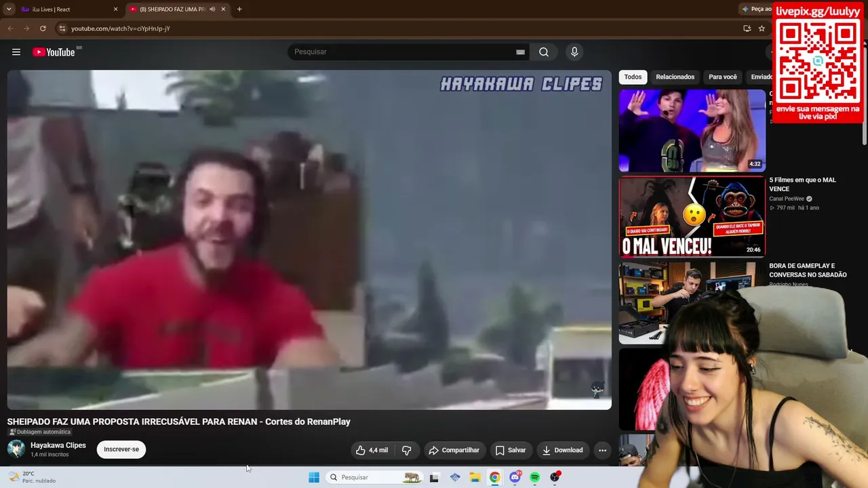Open Discord from the taskbar
Viewport: 868px width, 488px height.
(x=515, y=477)
